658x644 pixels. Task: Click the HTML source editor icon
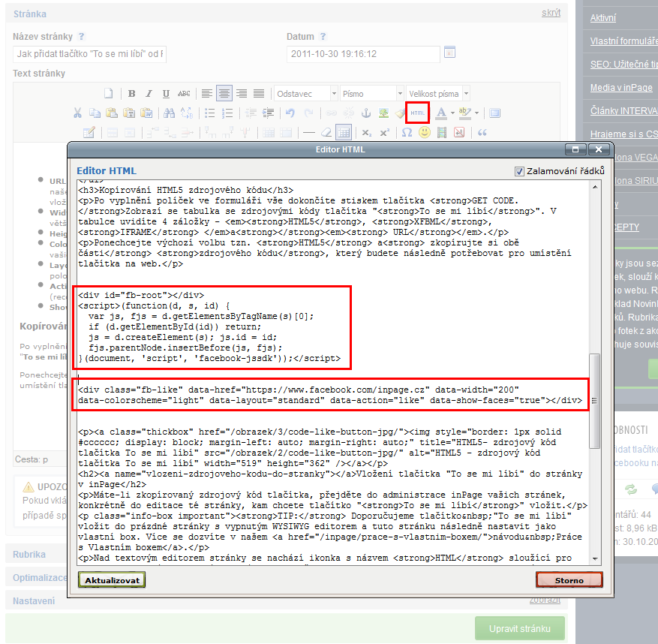(417, 113)
